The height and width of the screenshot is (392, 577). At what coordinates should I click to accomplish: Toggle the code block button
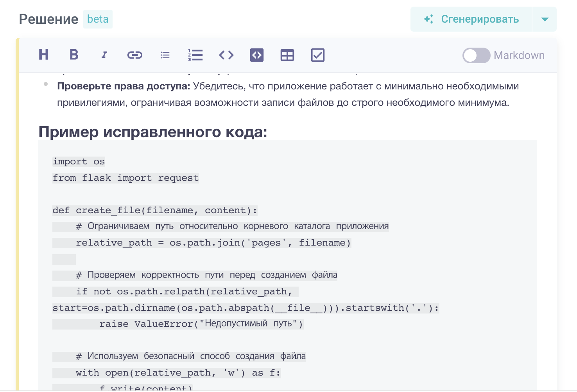(257, 55)
